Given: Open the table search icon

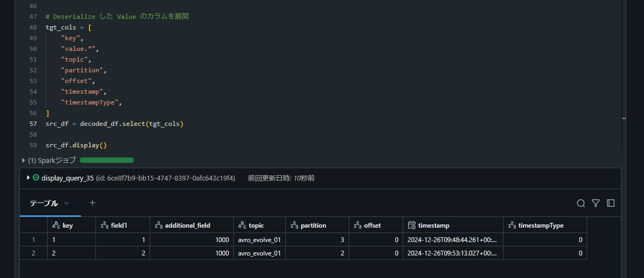Looking at the screenshot, I should 581,203.
